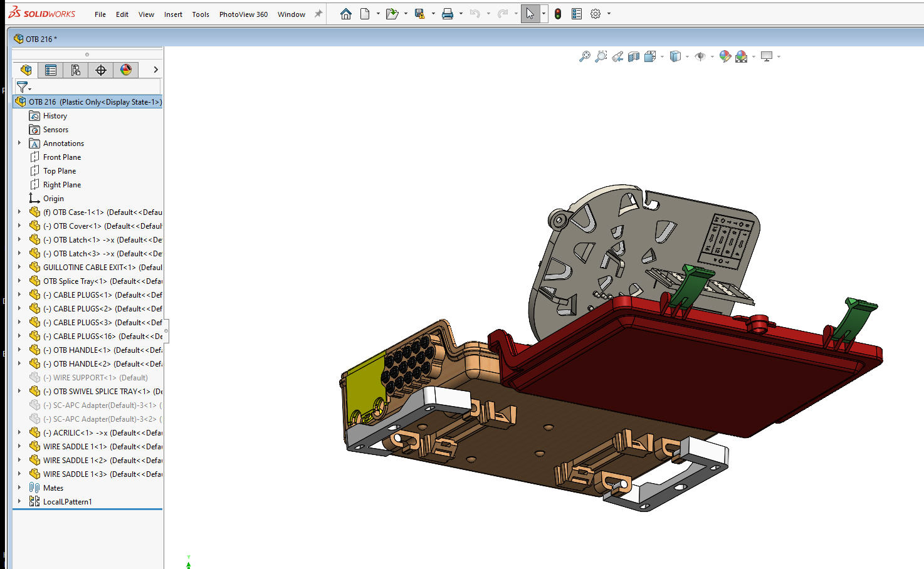924x569 pixels.
Task: Click Display Style cube icon
Action: pyautogui.click(x=675, y=56)
